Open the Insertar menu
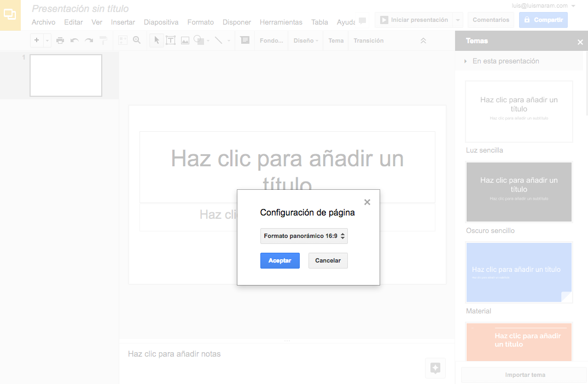This screenshot has width=588, height=384. pyautogui.click(x=123, y=22)
